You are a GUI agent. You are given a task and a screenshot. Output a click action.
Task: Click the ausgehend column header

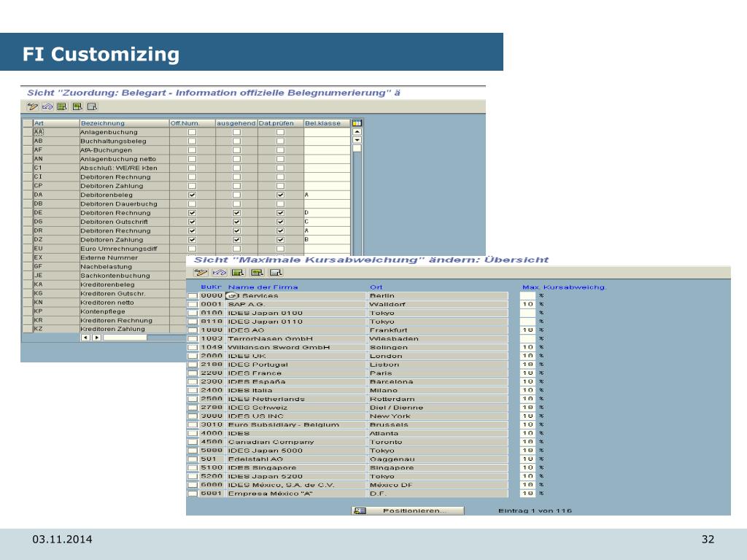(x=236, y=123)
